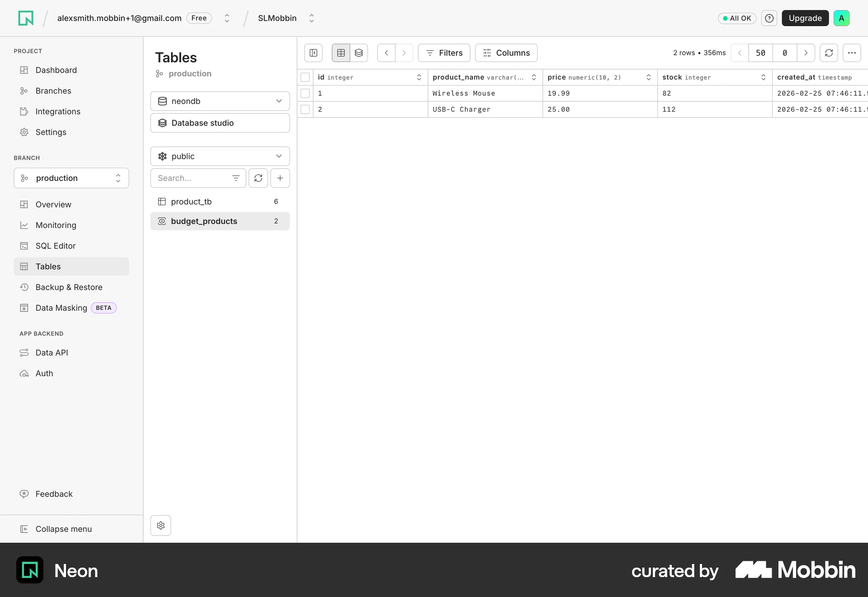Click the All OK status badge
The image size is (868, 597).
[737, 18]
